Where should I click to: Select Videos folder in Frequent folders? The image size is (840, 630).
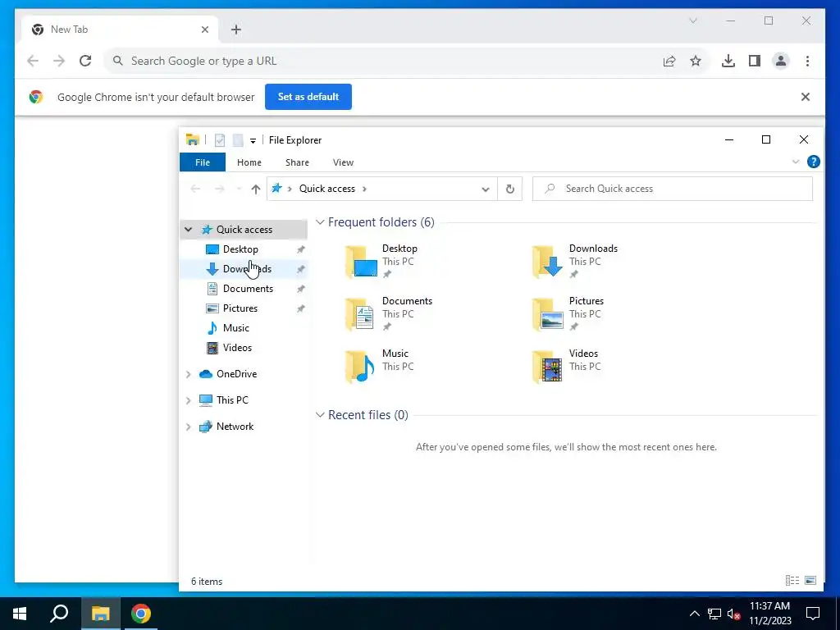[x=567, y=366]
